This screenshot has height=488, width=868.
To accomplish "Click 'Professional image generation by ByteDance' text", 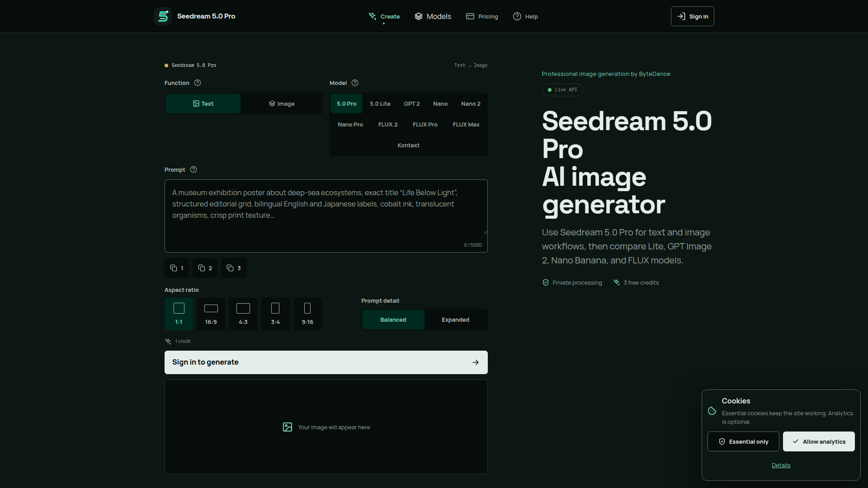I will click(x=606, y=74).
